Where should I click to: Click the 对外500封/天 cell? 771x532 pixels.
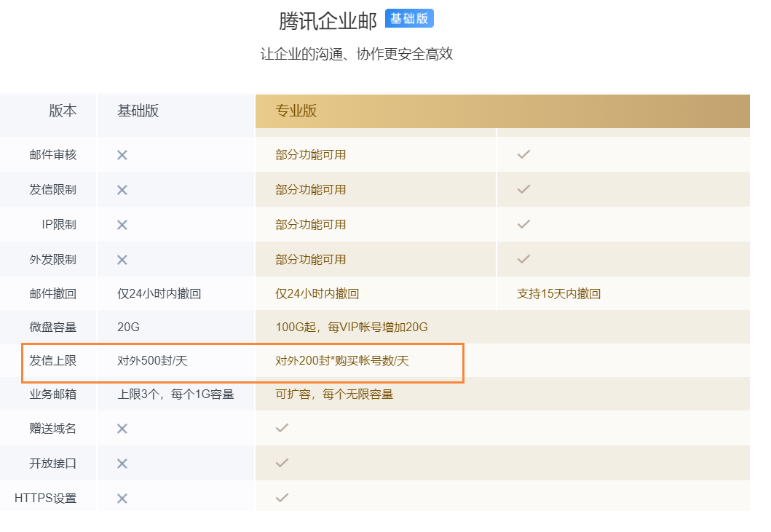[152, 361]
